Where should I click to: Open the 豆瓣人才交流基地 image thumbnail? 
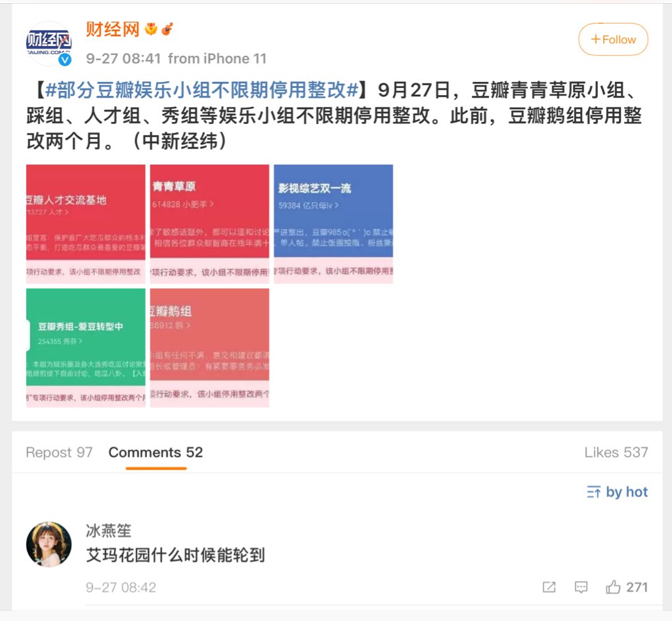pyautogui.click(x=86, y=224)
